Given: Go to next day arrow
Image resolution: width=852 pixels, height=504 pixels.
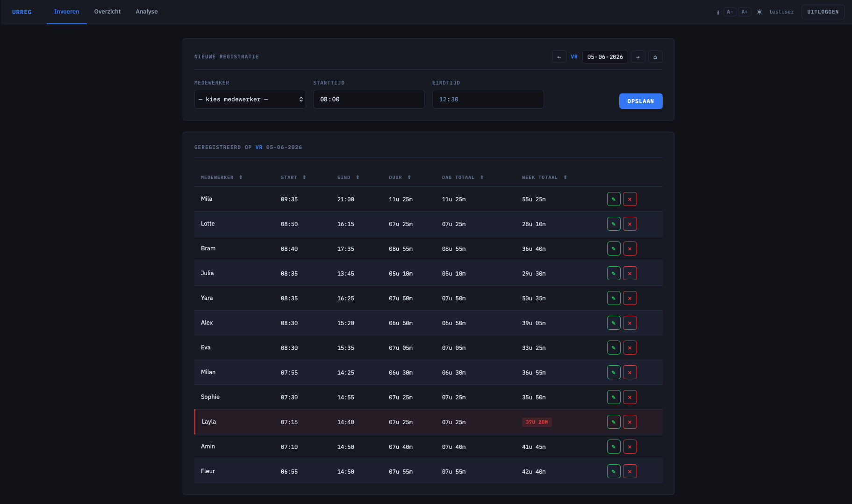Looking at the screenshot, I should coord(638,57).
